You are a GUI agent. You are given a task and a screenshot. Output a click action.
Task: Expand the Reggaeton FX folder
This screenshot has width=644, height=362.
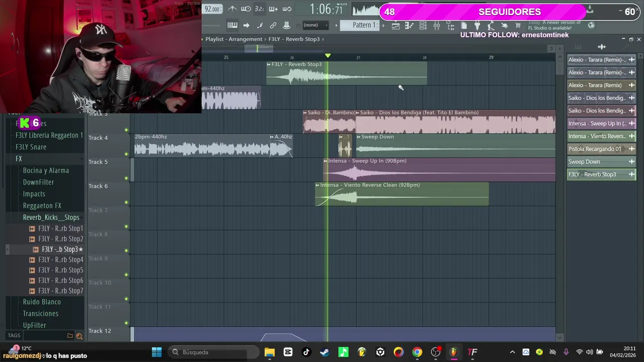pos(42,206)
